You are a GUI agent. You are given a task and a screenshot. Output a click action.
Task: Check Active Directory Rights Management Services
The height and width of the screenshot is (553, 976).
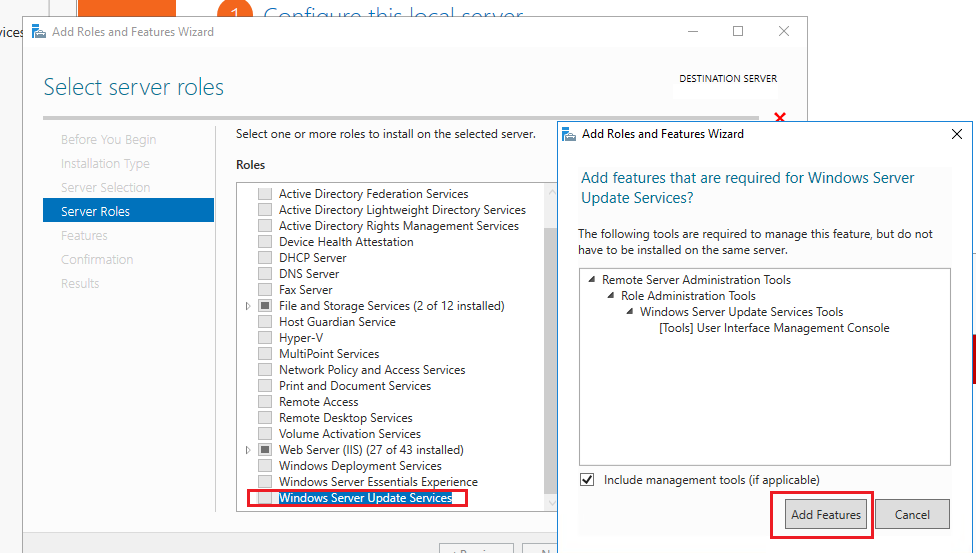click(x=265, y=225)
